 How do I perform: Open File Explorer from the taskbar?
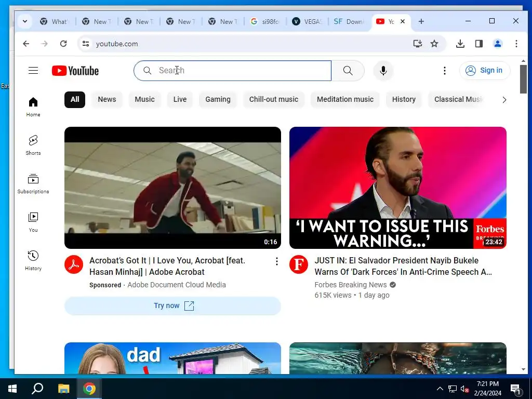pos(63,389)
